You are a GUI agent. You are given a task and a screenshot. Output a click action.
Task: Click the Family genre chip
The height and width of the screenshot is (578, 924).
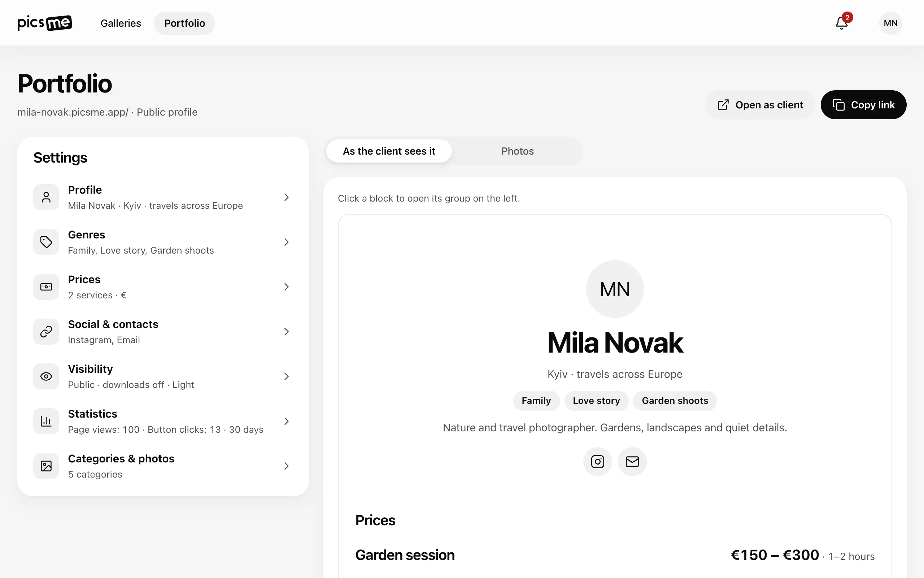click(x=536, y=401)
